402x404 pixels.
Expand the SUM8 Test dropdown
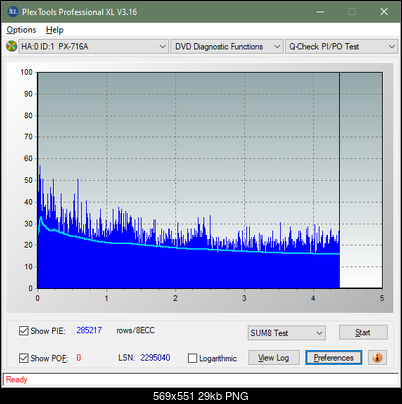point(287,333)
